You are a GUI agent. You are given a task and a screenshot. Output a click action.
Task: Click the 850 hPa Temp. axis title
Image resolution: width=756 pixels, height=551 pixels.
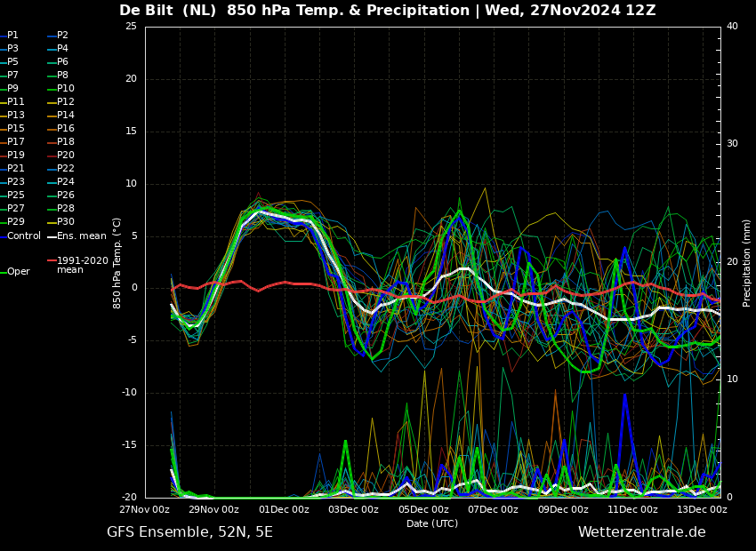(117, 263)
